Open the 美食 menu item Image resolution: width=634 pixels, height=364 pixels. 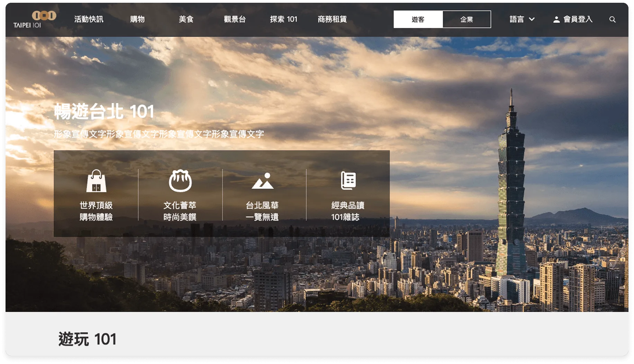coord(186,19)
